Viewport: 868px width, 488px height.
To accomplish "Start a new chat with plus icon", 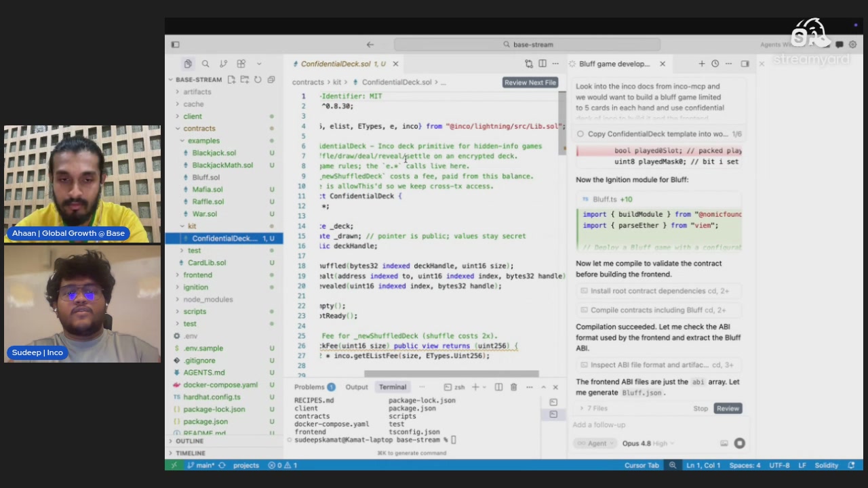I will click(702, 64).
